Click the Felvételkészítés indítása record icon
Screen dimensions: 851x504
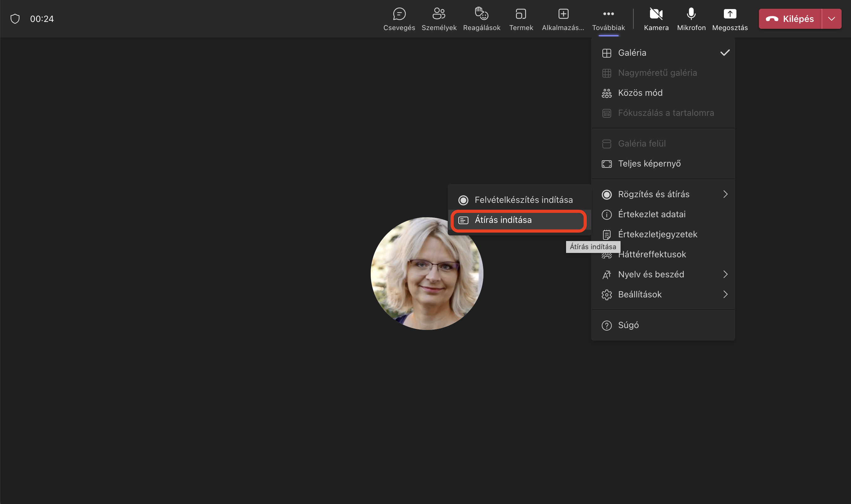pos(463,200)
